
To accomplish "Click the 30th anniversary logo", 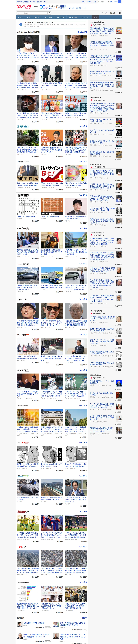I will 44,7.
